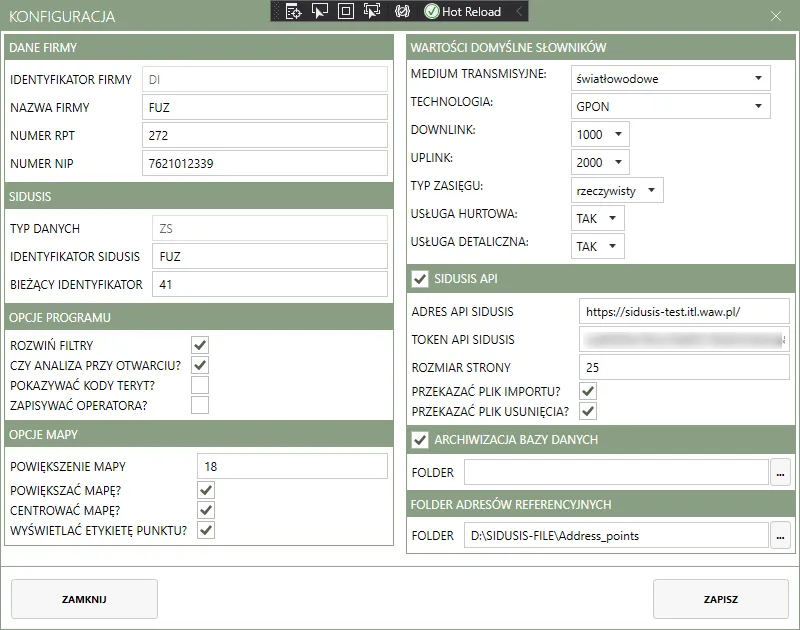
Task: Focus POWIĘKSZENIE MAPY field
Action: pyautogui.click(x=292, y=466)
